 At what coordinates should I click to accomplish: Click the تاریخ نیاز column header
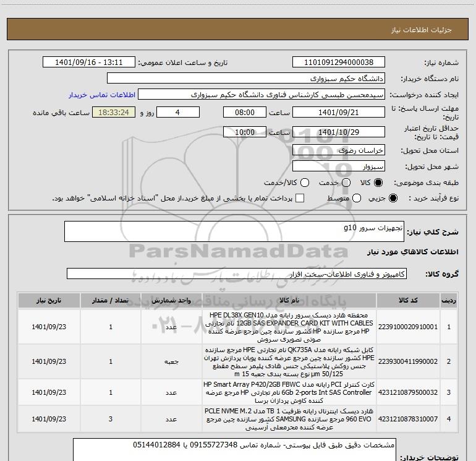click(49, 301)
